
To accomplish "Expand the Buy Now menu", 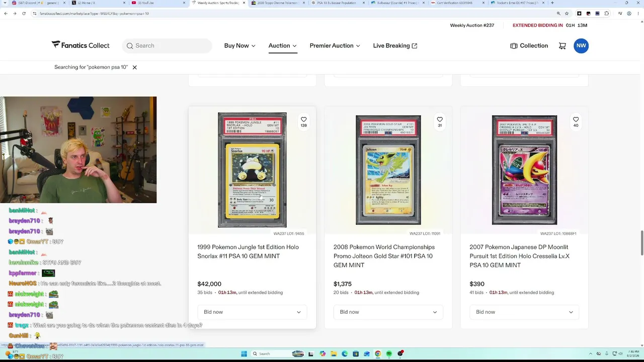I will 240,46.
